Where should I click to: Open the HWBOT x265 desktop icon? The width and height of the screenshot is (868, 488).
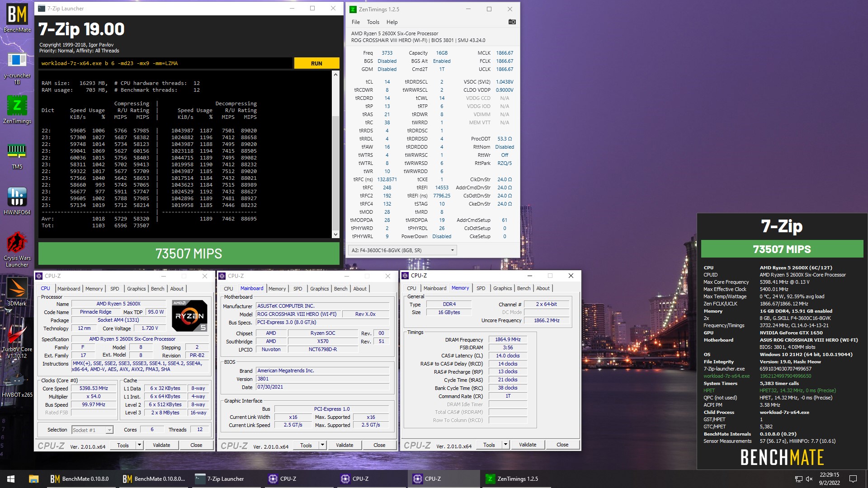[17, 384]
